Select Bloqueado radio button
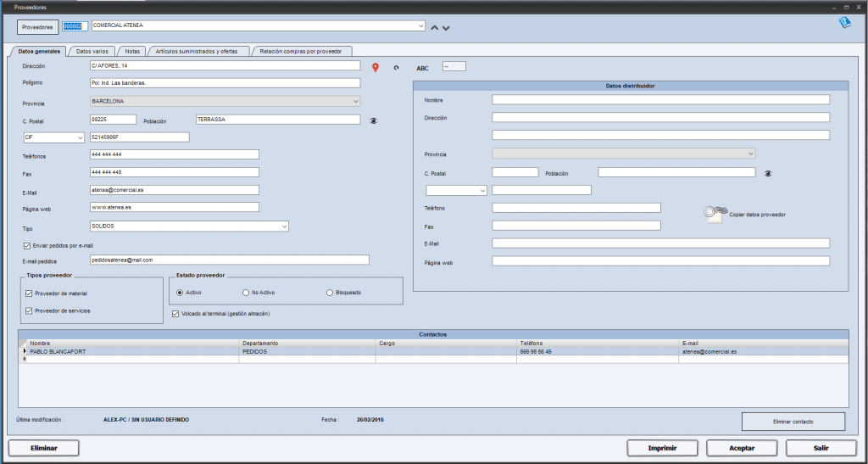The height and width of the screenshot is (464, 868). coord(330,293)
